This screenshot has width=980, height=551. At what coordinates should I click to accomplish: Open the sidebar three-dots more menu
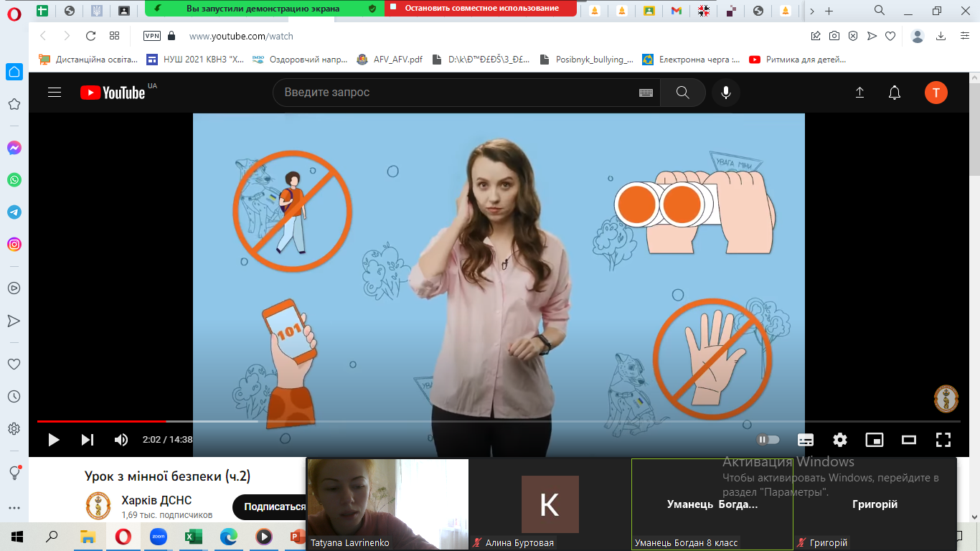pyautogui.click(x=14, y=507)
